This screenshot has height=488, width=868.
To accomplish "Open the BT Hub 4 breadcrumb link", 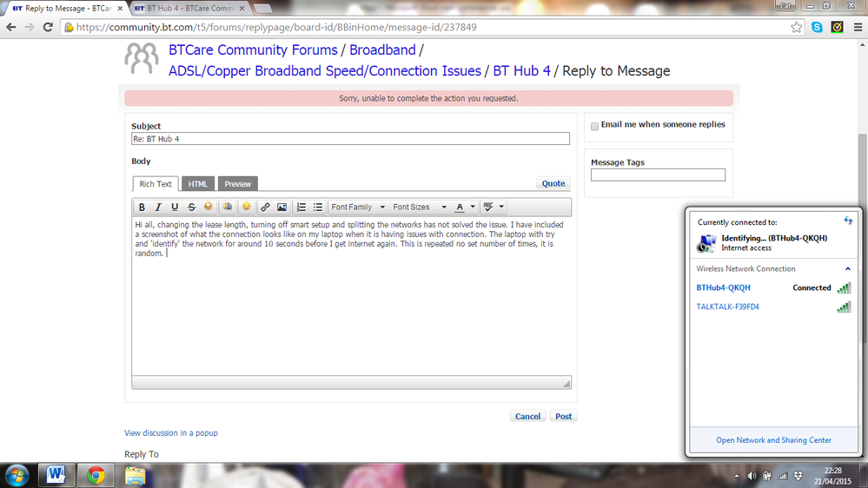I will [x=521, y=71].
